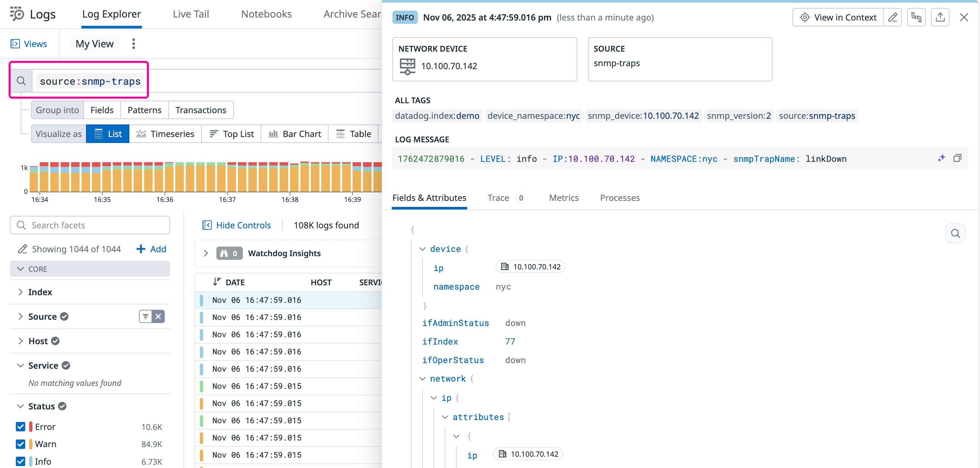Click the Source facet filter icon
The image size is (980, 468).
(146, 316)
